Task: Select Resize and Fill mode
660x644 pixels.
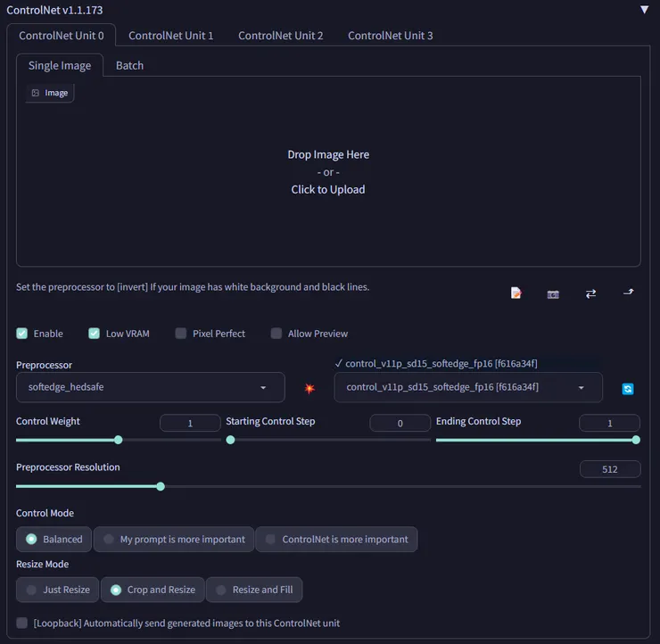Action: click(x=254, y=590)
